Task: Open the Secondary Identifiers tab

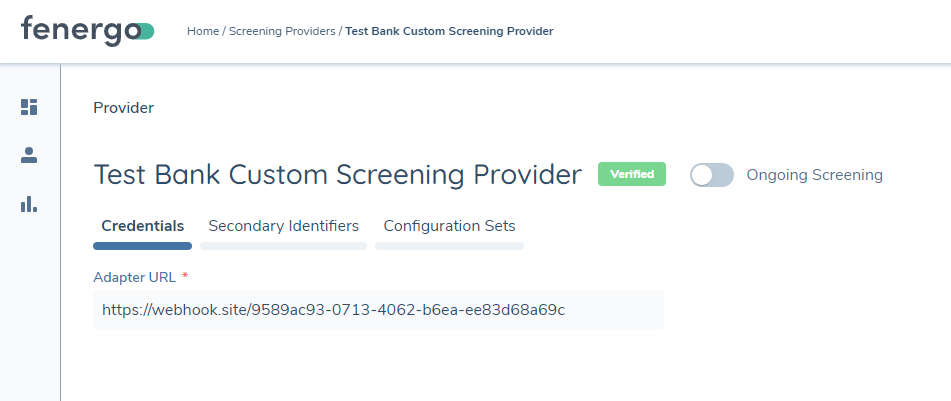Action: (283, 226)
